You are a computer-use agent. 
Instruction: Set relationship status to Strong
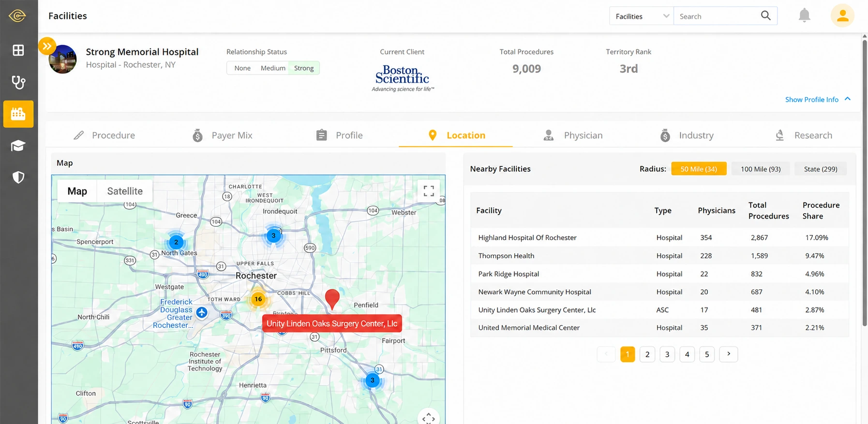point(304,68)
